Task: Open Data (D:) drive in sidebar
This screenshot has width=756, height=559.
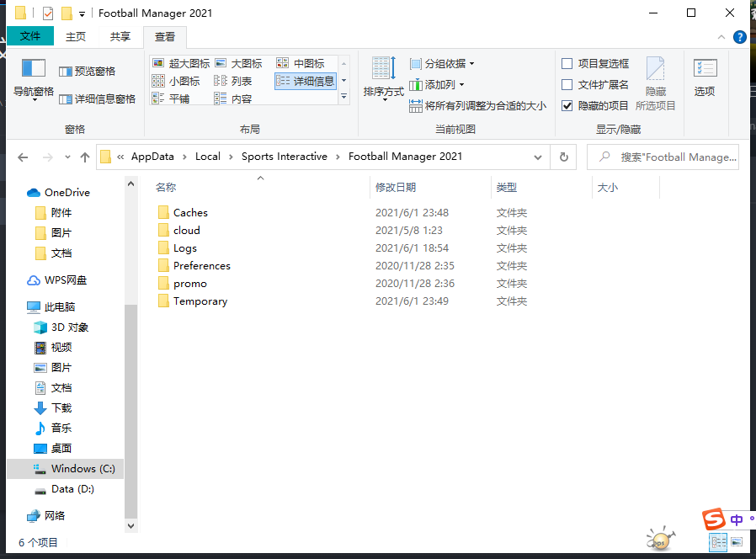Action: click(x=64, y=489)
